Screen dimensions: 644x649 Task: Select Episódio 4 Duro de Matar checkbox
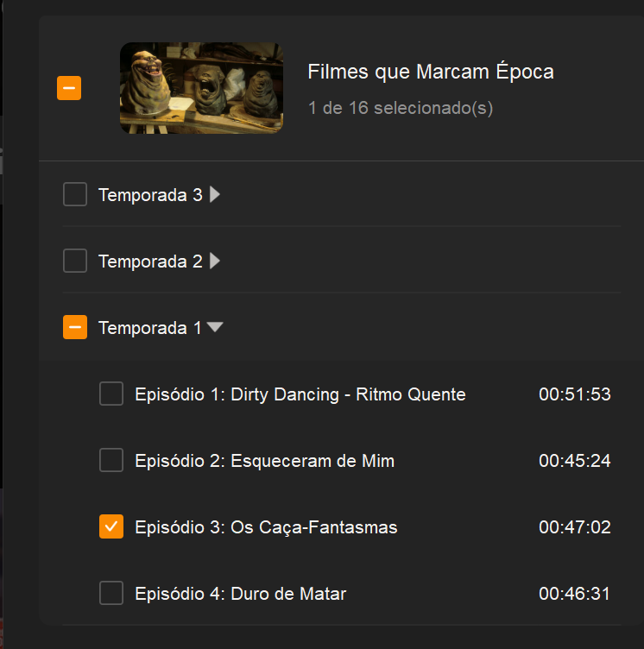[111, 594]
